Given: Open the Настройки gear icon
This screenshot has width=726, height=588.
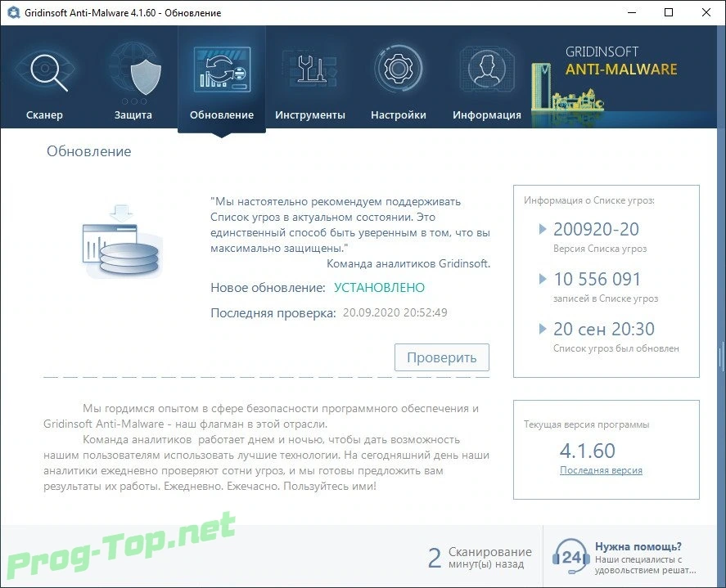Looking at the screenshot, I should tap(398, 69).
